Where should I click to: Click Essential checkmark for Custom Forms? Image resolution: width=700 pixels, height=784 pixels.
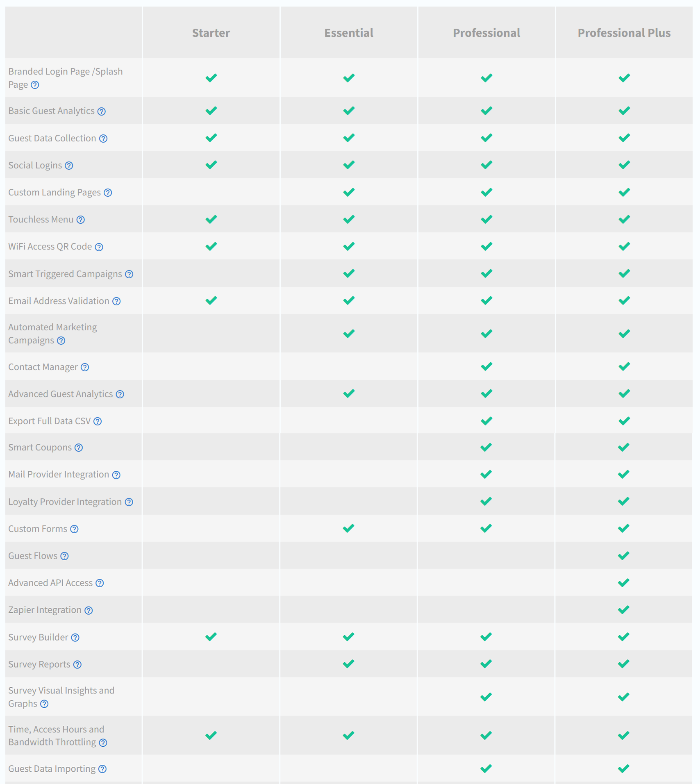click(x=348, y=528)
